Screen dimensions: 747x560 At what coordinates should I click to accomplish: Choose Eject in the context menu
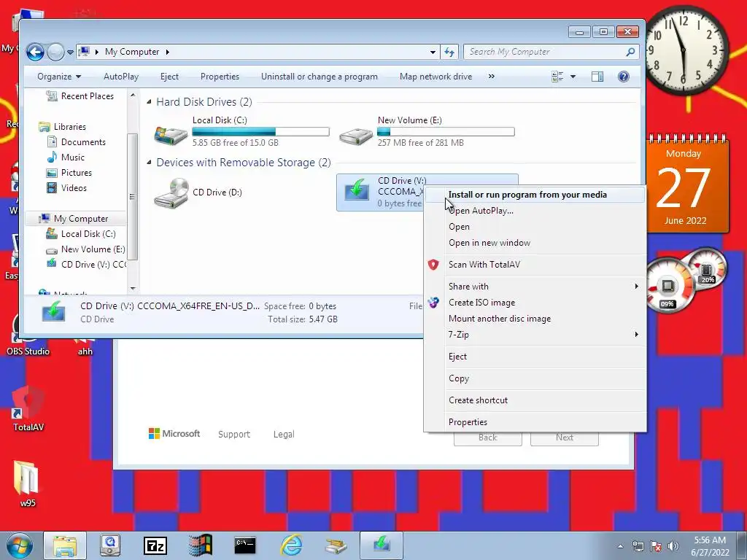(457, 357)
